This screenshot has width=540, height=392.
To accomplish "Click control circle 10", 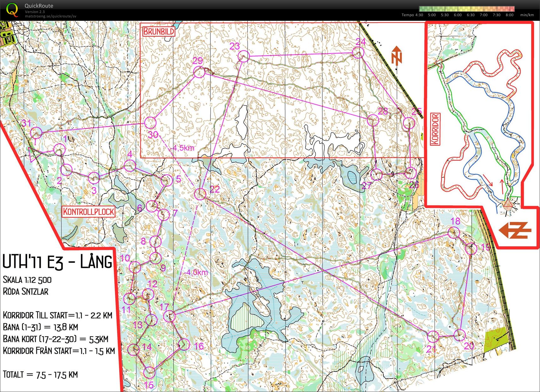I will click(x=135, y=267).
